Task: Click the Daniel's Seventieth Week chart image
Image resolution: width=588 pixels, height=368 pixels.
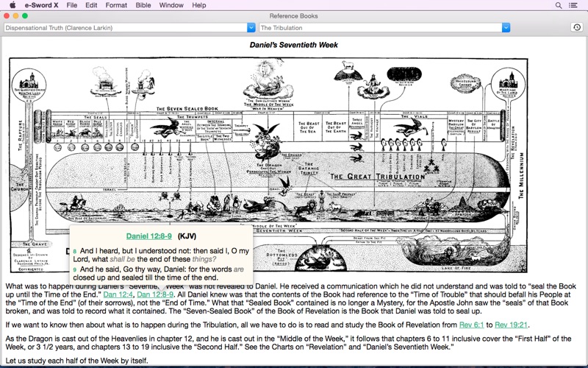Action: pos(268,165)
